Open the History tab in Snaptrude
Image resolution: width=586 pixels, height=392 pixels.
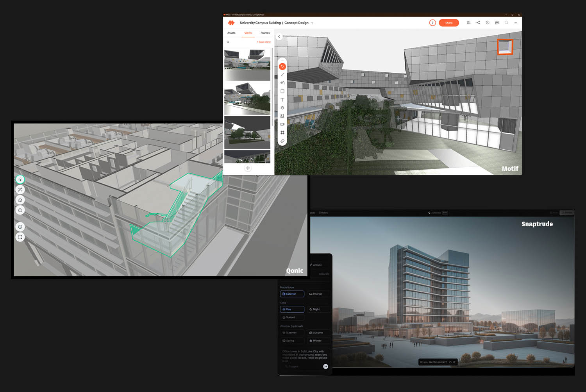[323, 213]
